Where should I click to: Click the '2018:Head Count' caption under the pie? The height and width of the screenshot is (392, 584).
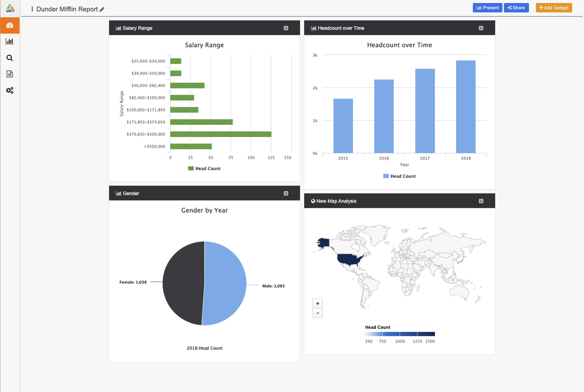(204, 348)
